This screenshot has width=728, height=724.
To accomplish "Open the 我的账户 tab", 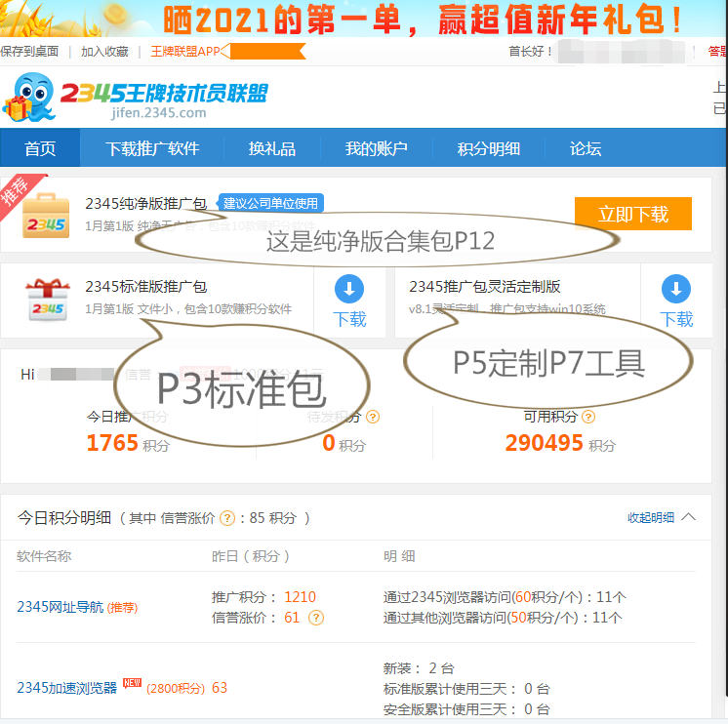I will point(376,148).
